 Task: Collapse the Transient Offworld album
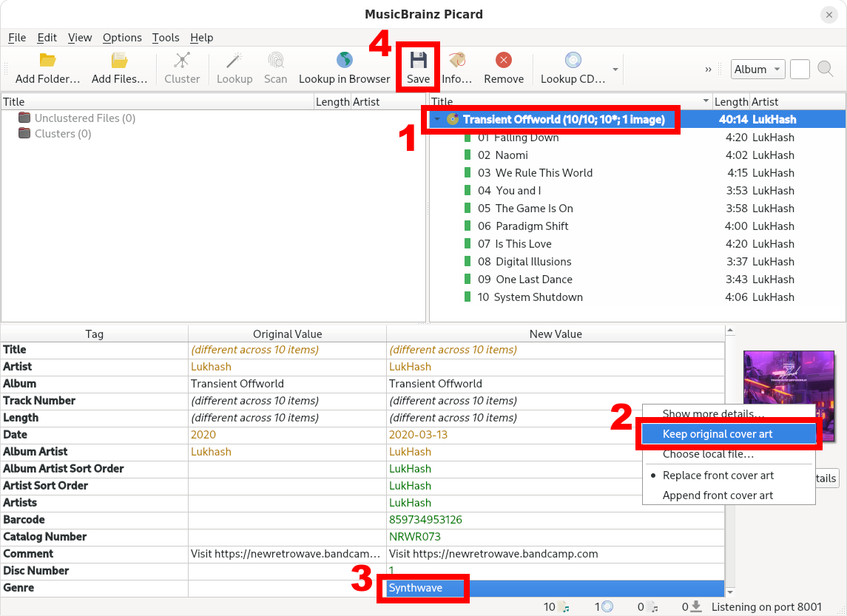[437, 120]
